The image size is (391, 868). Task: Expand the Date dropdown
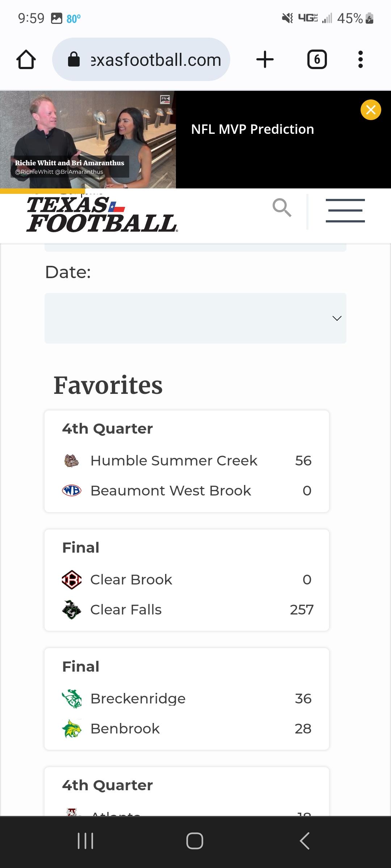pyautogui.click(x=195, y=318)
